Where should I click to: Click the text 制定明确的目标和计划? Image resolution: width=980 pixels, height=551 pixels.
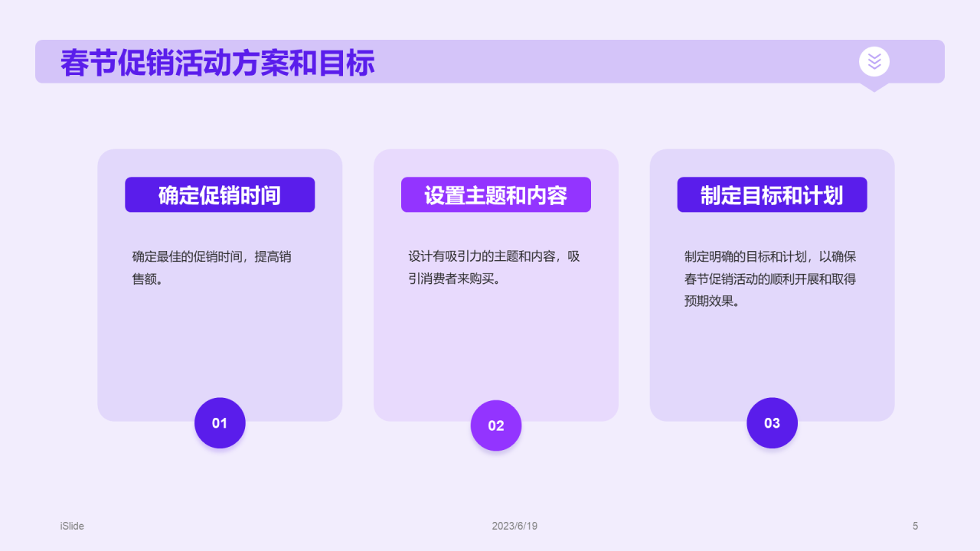pos(748,256)
